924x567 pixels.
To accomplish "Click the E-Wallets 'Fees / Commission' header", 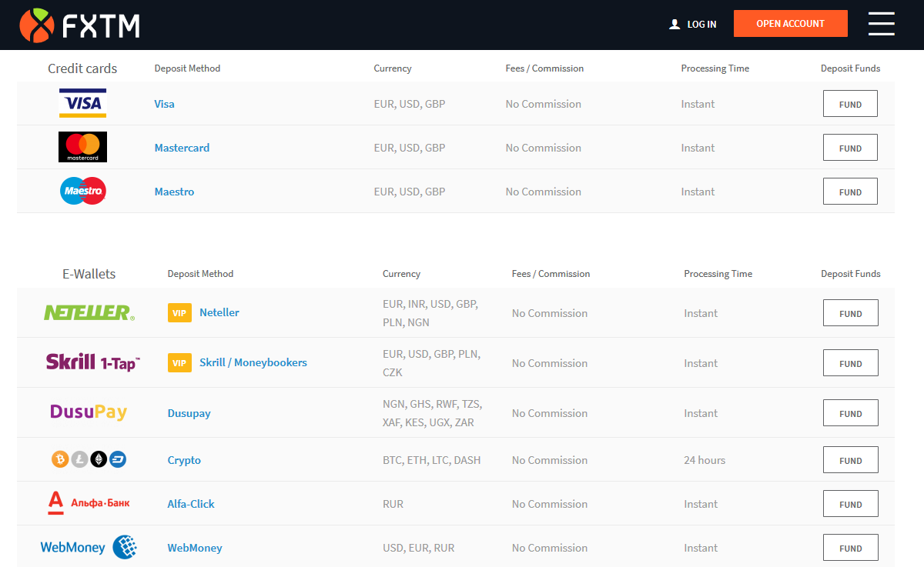I will [551, 274].
